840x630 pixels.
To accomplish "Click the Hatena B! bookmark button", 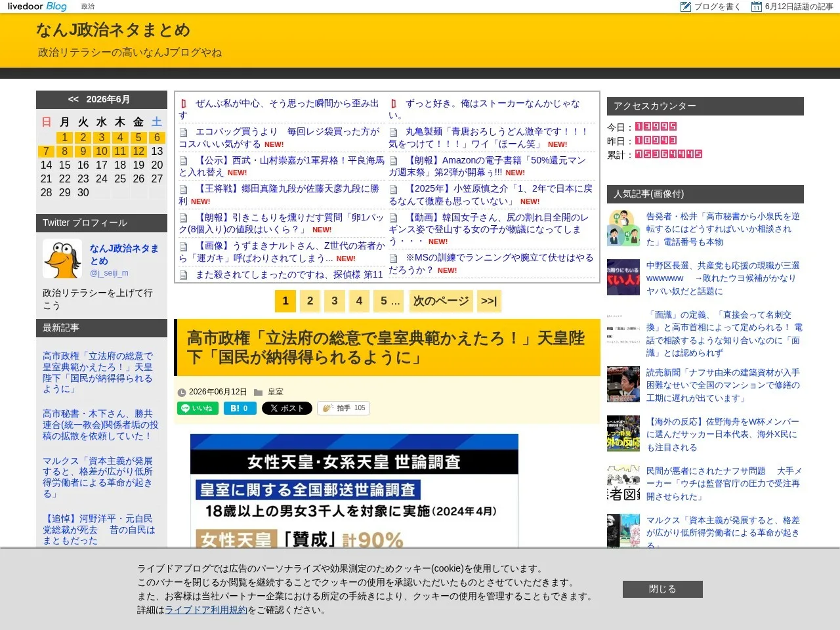I will pyautogui.click(x=240, y=408).
